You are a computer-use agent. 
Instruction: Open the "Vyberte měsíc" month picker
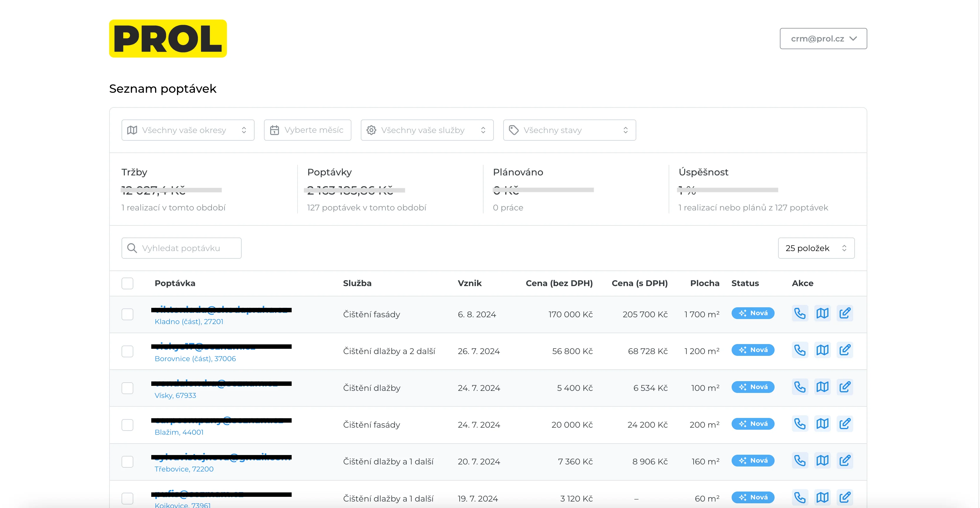click(308, 130)
